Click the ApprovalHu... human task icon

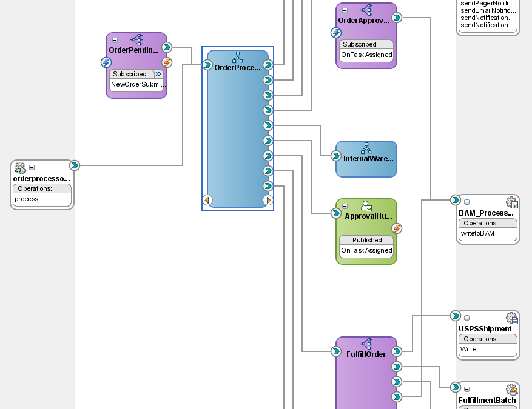366,205
